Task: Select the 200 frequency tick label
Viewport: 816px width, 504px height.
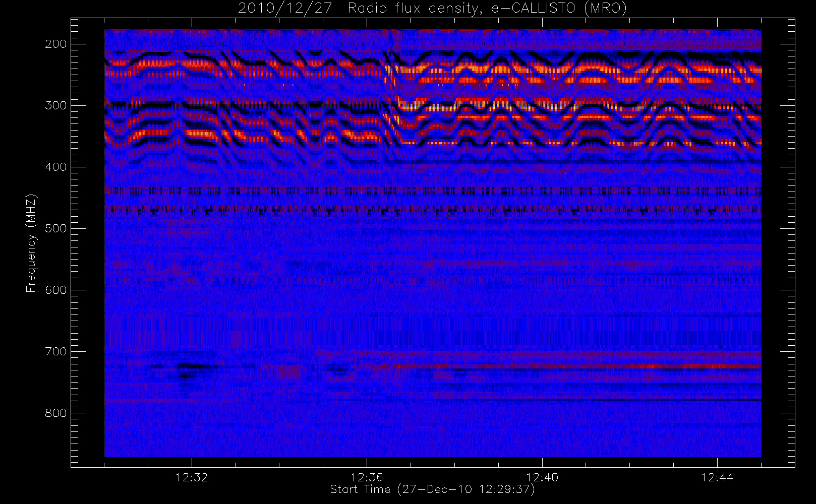Action: click(x=55, y=44)
